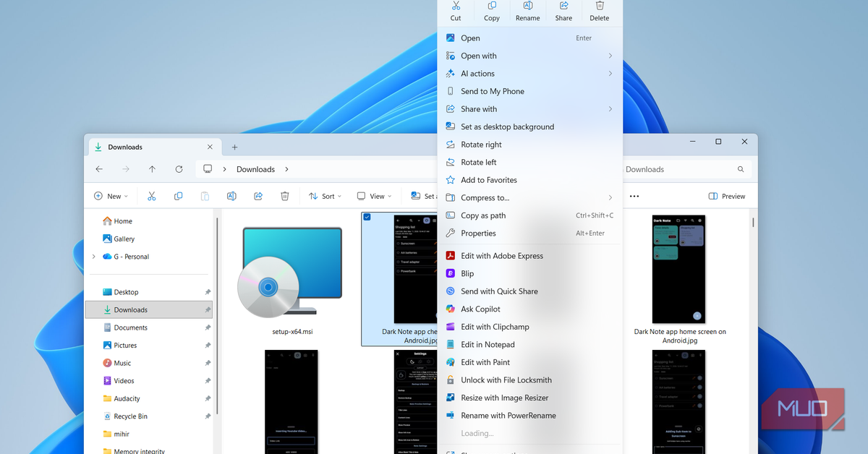This screenshot has height=454, width=868.
Task: Select Add to Favorites
Action: [x=529, y=180]
